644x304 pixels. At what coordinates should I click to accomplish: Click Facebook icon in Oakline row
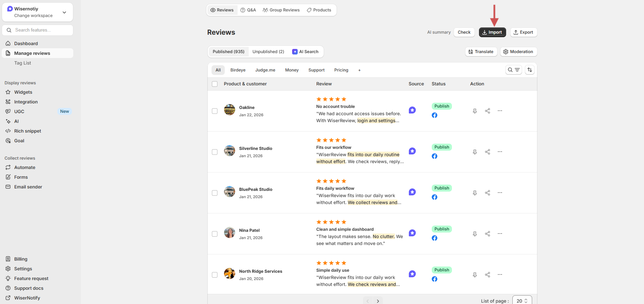click(435, 115)
